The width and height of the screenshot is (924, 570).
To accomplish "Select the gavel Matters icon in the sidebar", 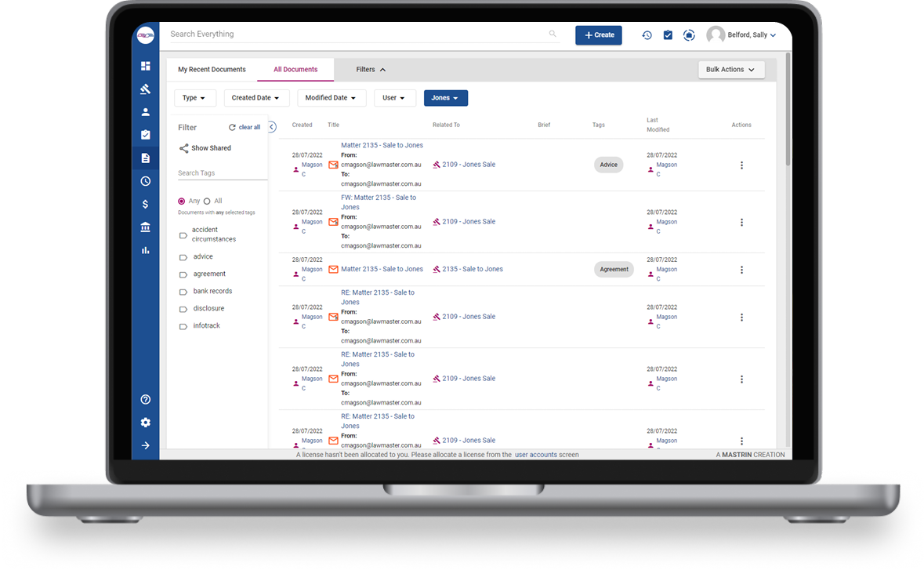I will tap(145, 89).
